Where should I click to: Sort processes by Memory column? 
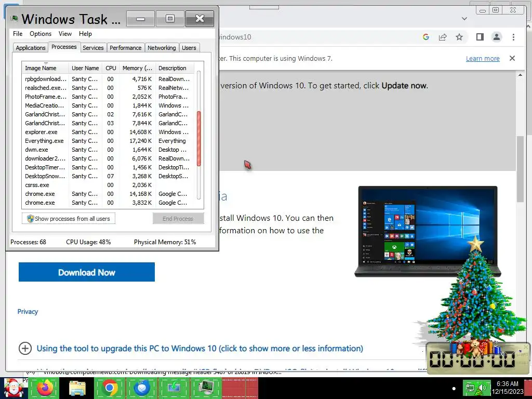click(137, 68)
